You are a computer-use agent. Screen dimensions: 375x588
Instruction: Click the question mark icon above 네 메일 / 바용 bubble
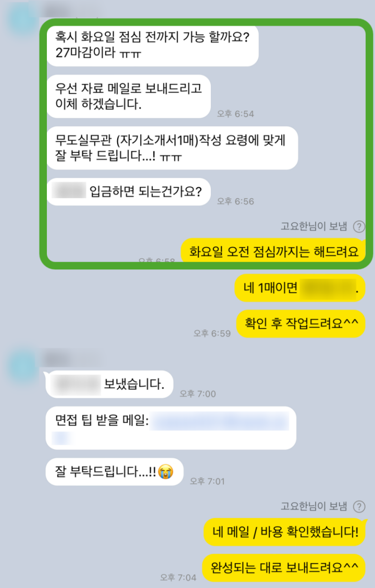[x=359, y=506]
